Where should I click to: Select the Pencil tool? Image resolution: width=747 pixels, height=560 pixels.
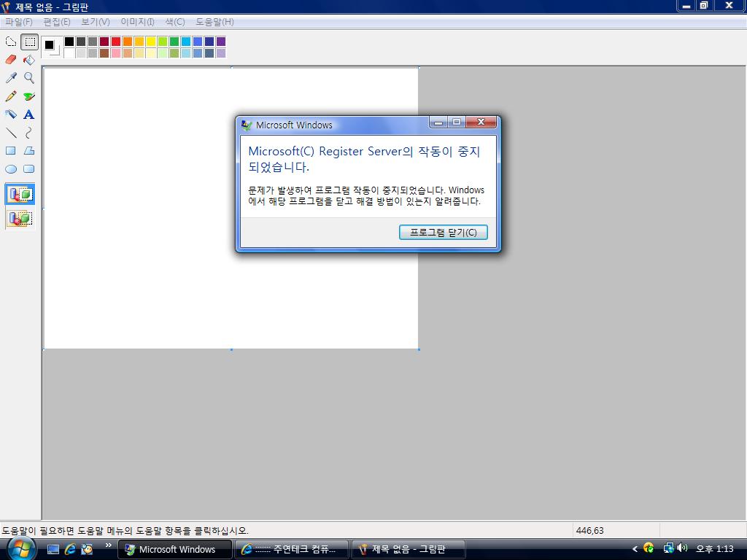11,96
